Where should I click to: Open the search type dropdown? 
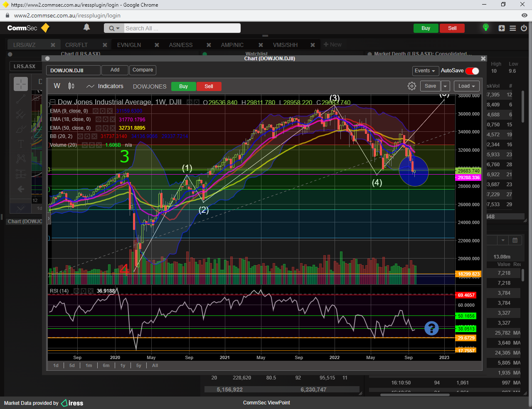click(x=114, y=28)
